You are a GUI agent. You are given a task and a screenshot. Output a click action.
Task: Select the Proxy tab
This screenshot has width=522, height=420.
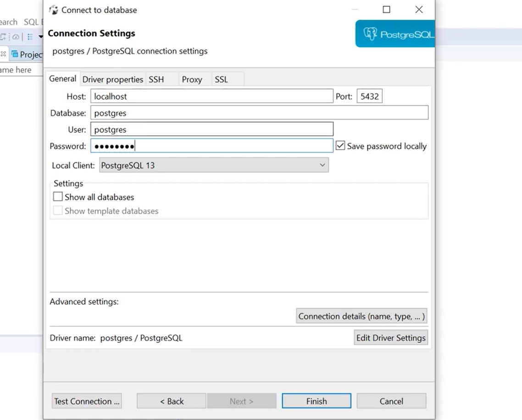coord(193,79)
